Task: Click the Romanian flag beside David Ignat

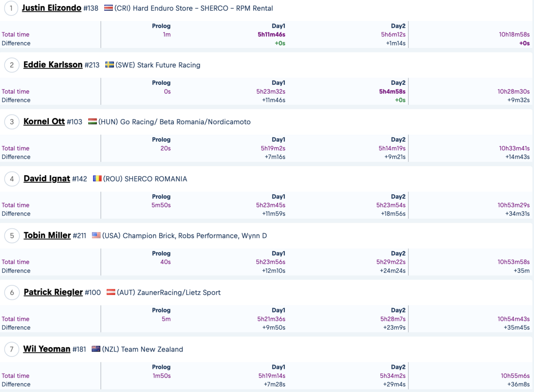Action: (97, 179)
